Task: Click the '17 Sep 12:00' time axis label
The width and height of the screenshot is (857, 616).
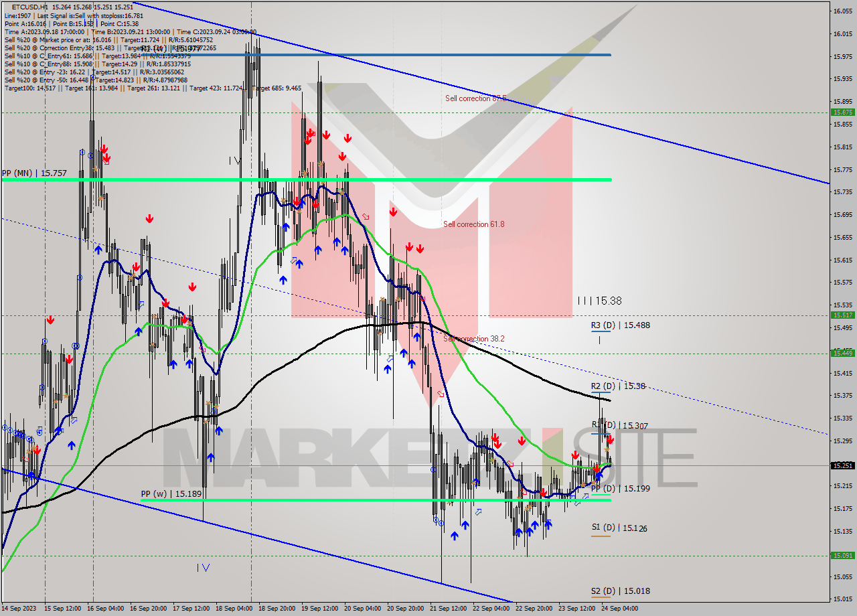Action: point(191,609)
